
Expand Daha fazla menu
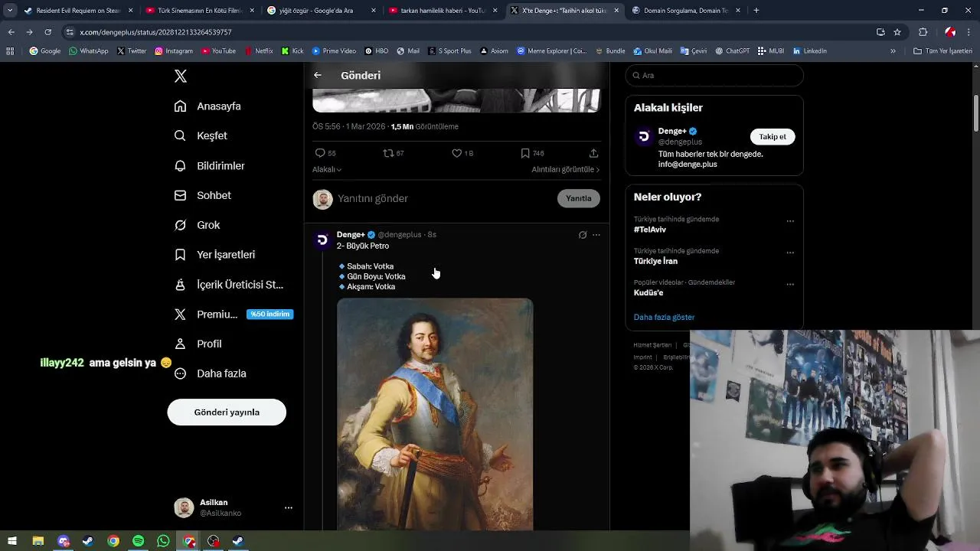pos(210,373)
